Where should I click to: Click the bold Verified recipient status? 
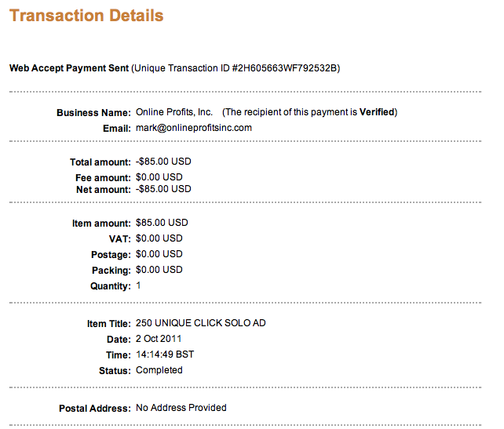tap(377, 113)
